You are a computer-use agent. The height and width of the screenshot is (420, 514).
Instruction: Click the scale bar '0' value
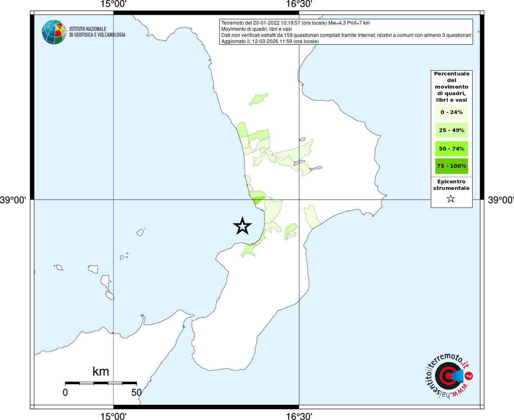[65, 393]
